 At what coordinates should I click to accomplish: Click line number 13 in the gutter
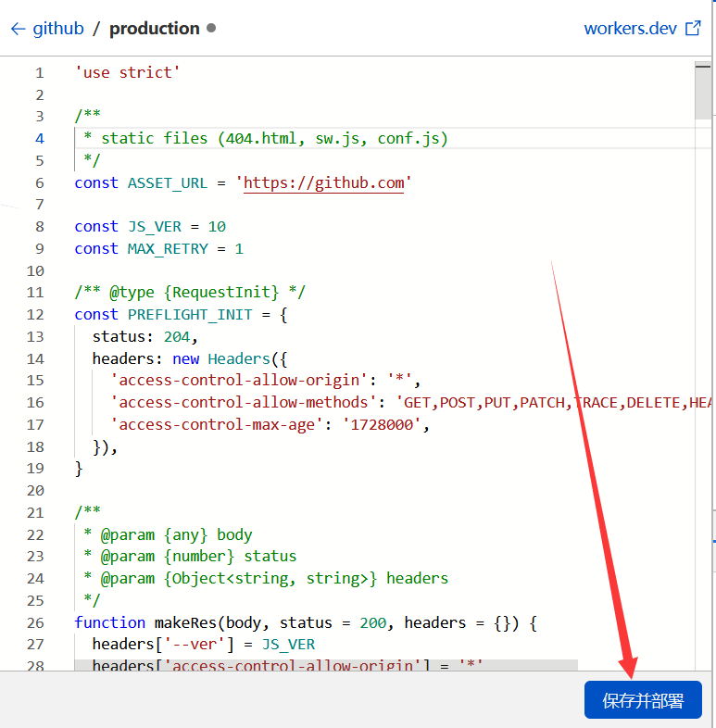[35, 336]
